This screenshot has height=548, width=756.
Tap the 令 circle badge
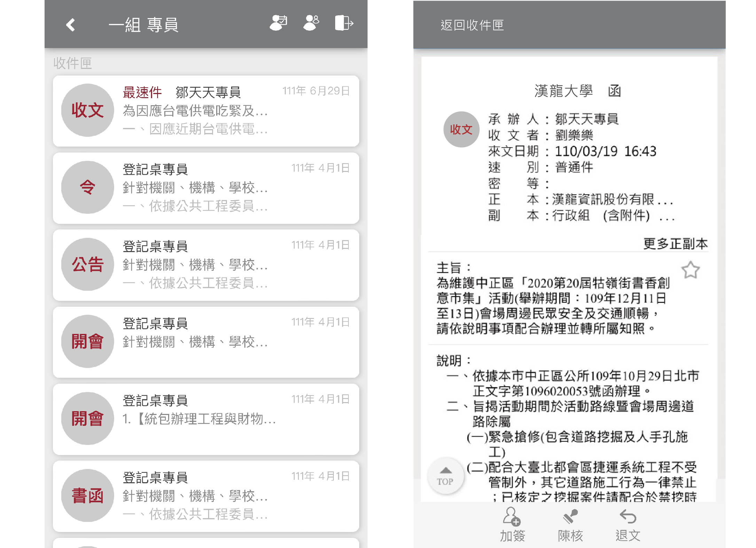tap(88, 187)
